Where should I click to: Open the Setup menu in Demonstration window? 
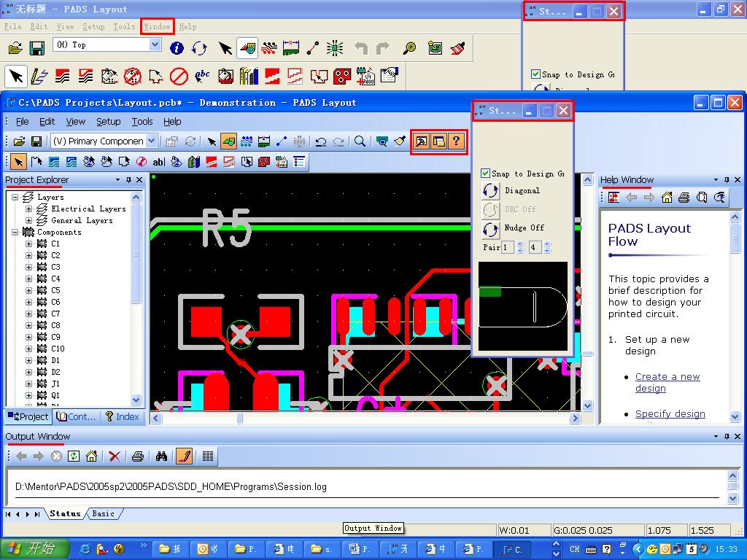click(108, 122)
